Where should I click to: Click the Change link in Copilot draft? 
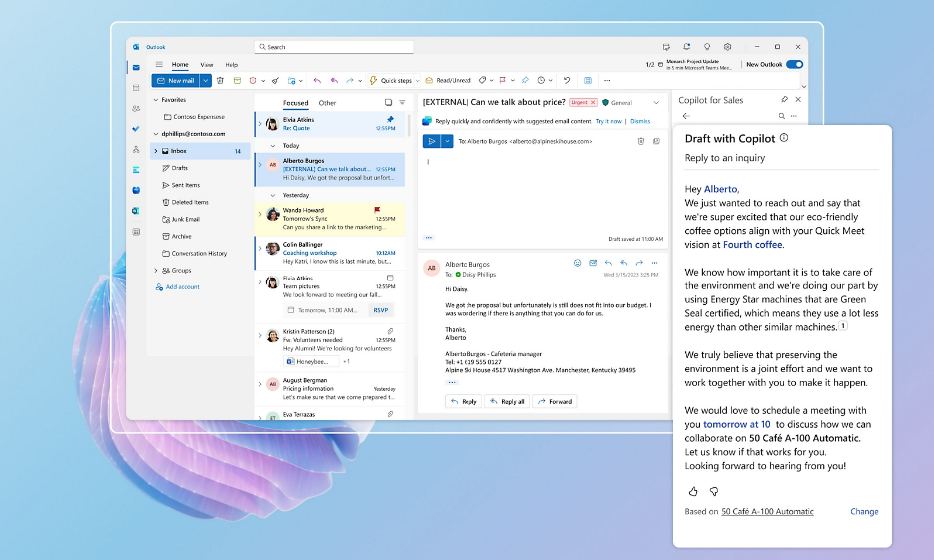click(x=864, y=511)
